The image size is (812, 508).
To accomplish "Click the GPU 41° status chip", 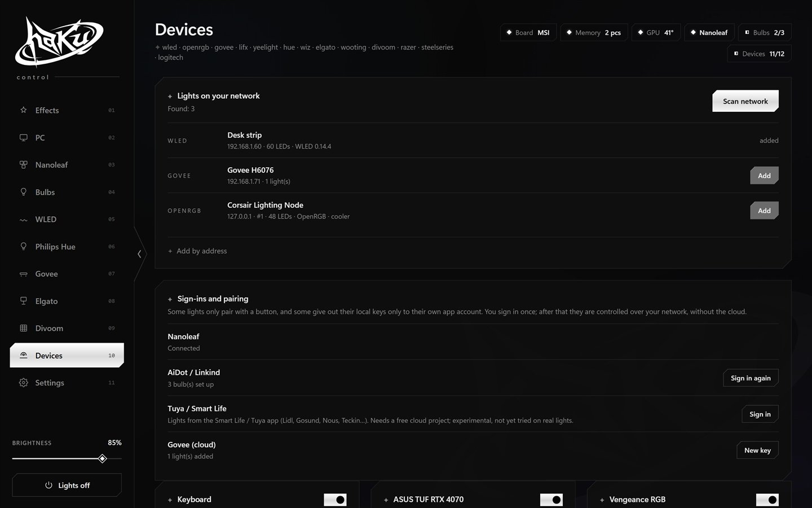I will click(x=656, y=33).
